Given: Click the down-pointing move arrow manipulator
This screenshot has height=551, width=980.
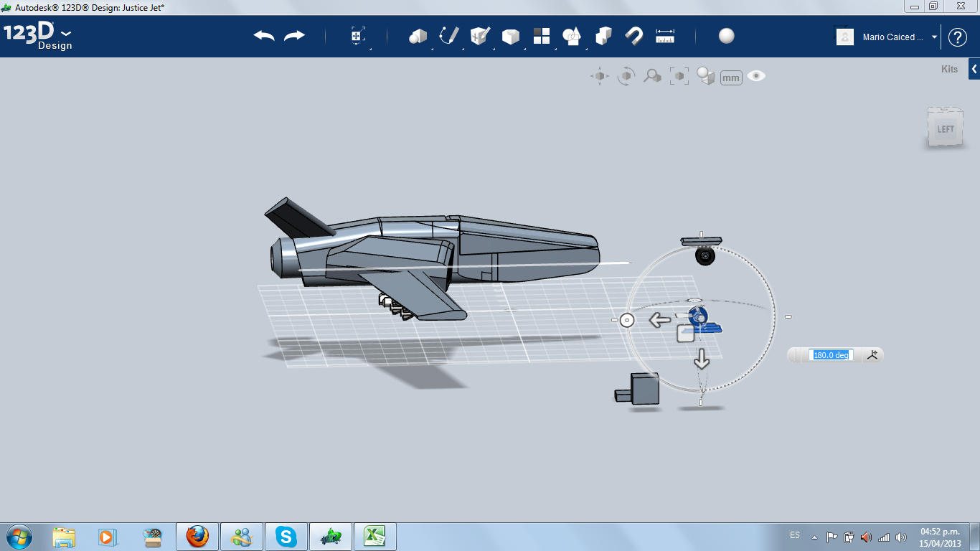Looking at the screenshot, I should tap(702, 359).
